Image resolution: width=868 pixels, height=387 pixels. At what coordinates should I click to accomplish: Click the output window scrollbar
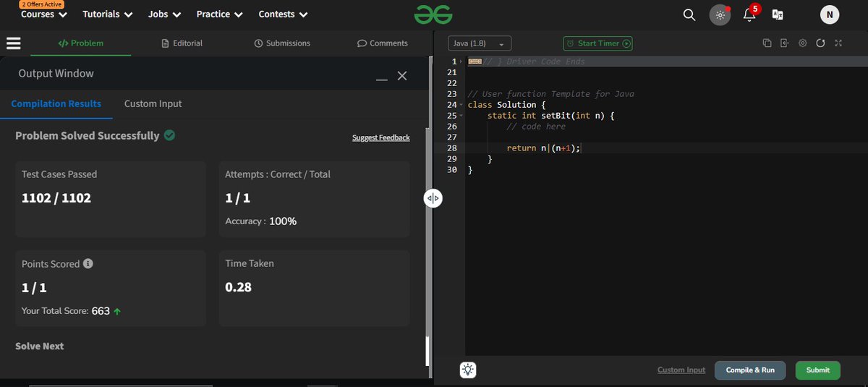(427, 352)
